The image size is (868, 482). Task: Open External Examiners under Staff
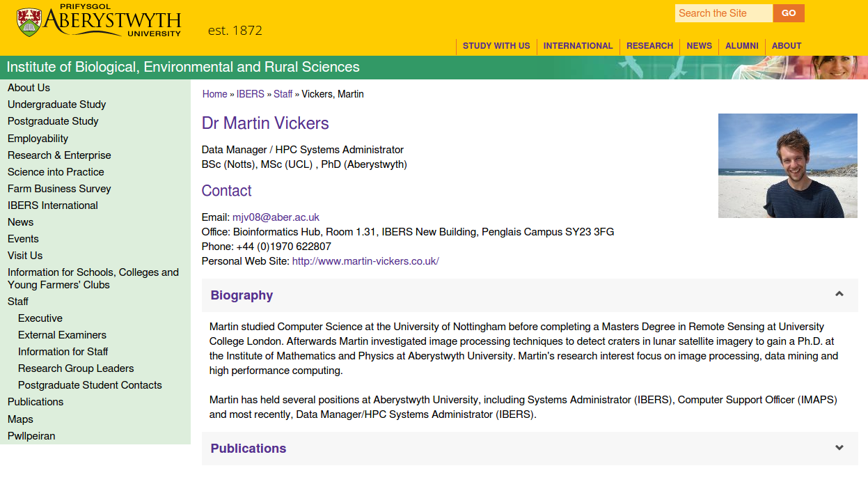(x=62, y=335)
